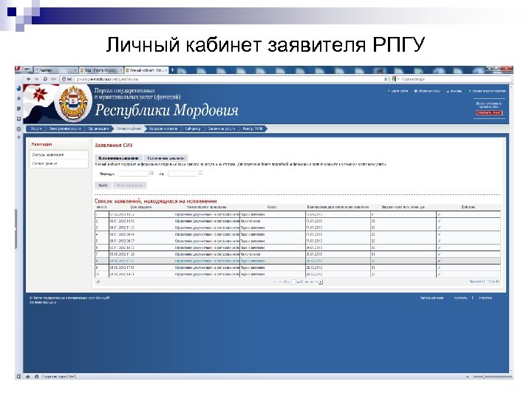Click the 'по' end date field
The width and height of the screenshot is (532, 399).
[183, 174]
